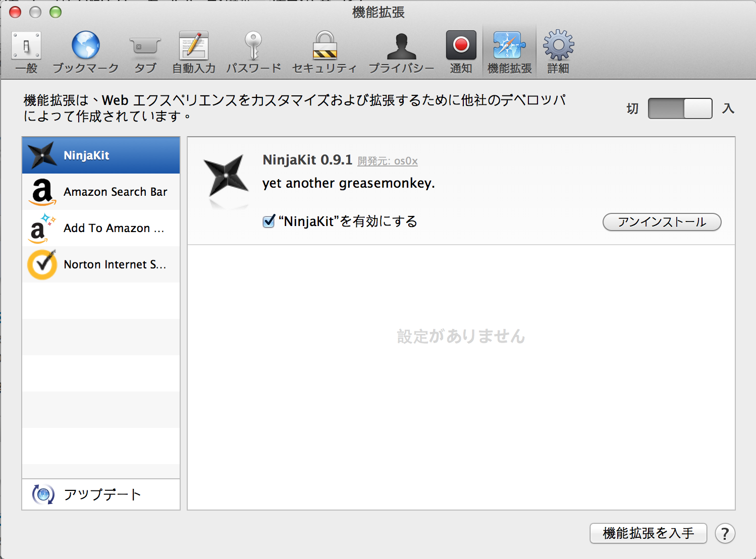
Task: Open the developer os0x link
Action: click(x=388, y=161)
